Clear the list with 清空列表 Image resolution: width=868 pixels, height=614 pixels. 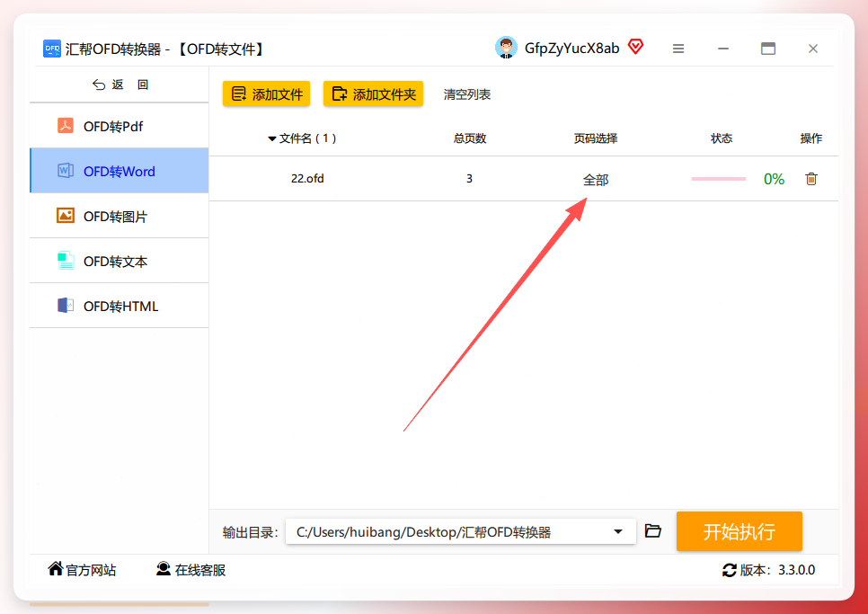click(467, 94)
